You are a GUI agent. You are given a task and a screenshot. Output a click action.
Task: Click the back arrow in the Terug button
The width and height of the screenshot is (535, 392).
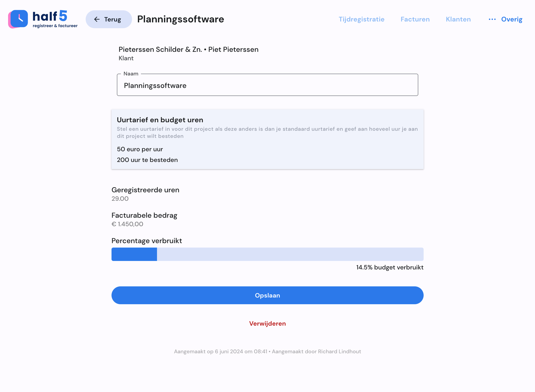click(x=97, y=19)
